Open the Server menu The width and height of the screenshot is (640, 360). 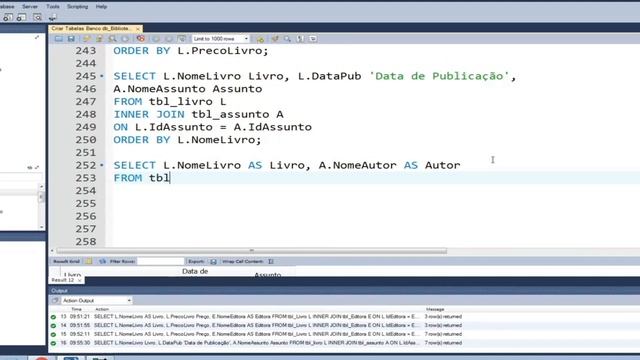tap(30, 7)
